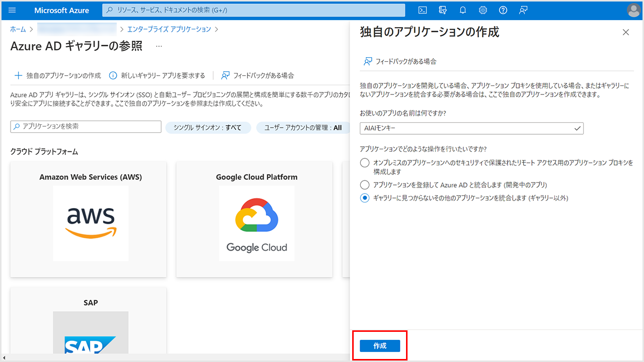Screen dimensions: 644x362
Task: Open the user account avatar menu
Action: click(x=633, y=10)
